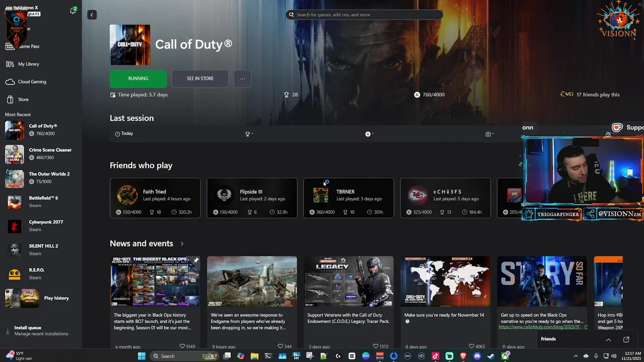Screen dimensions: 644x362
Task: Select Battlefield 6 in Most Recent
Action: (40, 202)
